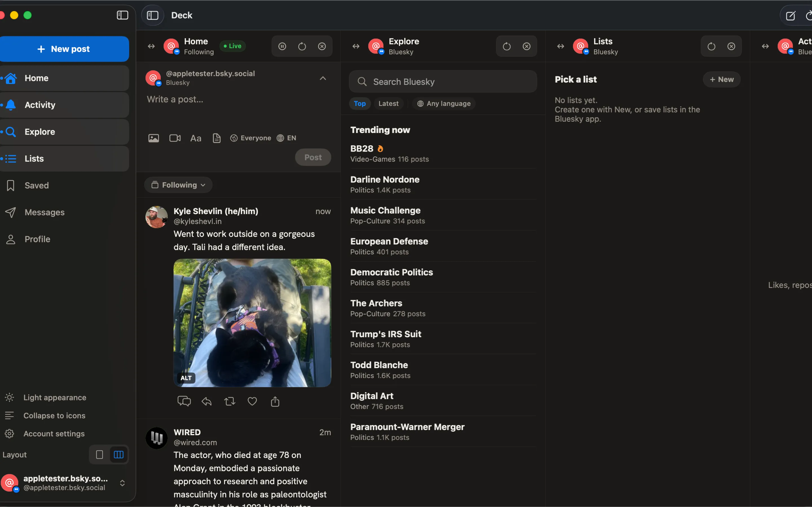Image resolution: width=812 pixels, height=507 pixels.
Task: Repost Kyle Shevlin's post
Action: (x=230, y=401)
